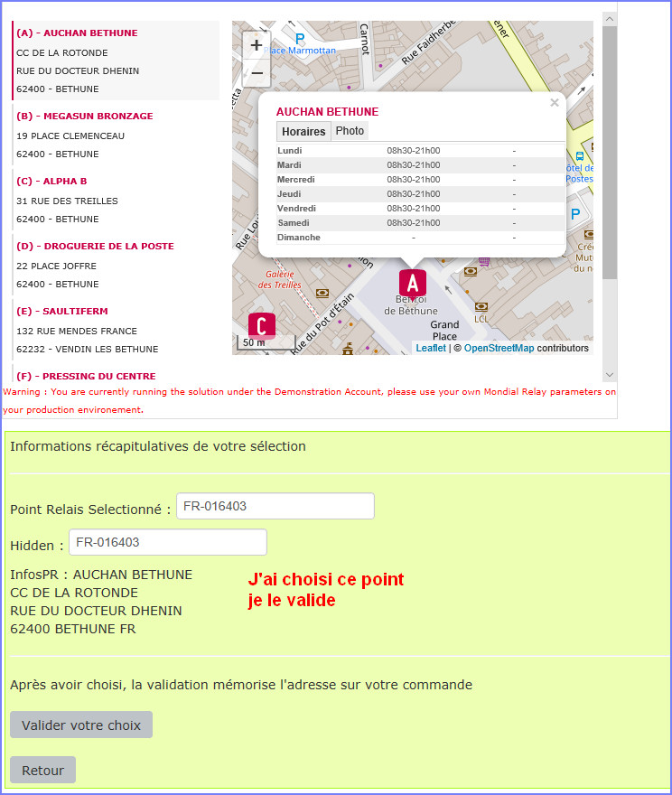Switch to the Photo tab
The height and width of the screenshot is (795, 672).
tap(350, 131)
